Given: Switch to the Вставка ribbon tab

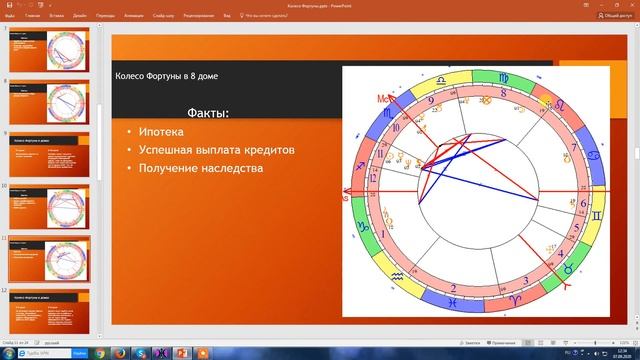Looking at the screenshot, I should point(56,16).
